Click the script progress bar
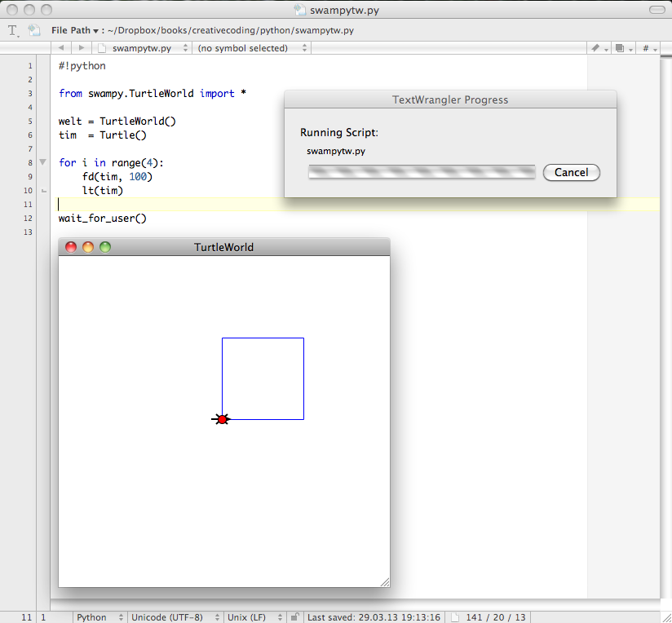 point(422,172)
